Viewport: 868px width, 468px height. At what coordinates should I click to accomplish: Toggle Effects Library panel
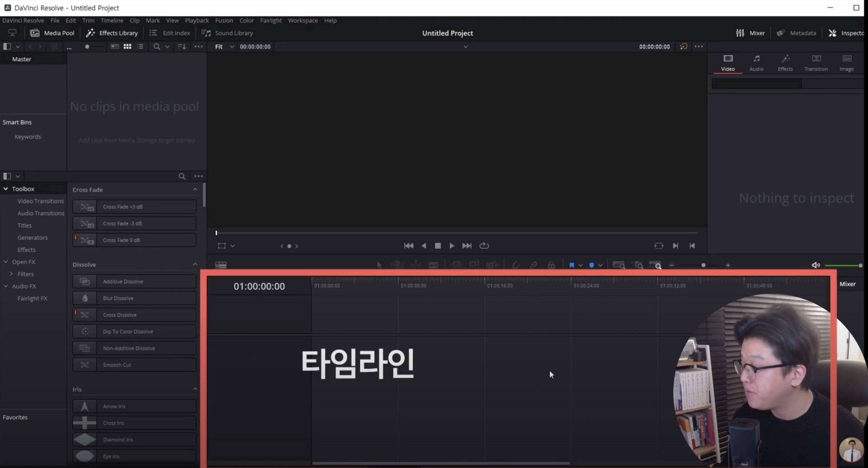(x=112, y=33)
